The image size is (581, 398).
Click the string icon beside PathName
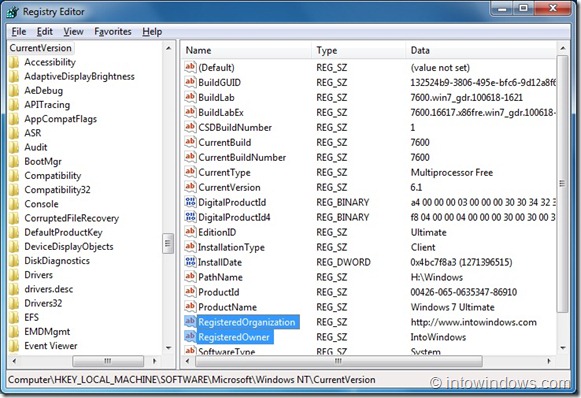click(x=190, y=276)
